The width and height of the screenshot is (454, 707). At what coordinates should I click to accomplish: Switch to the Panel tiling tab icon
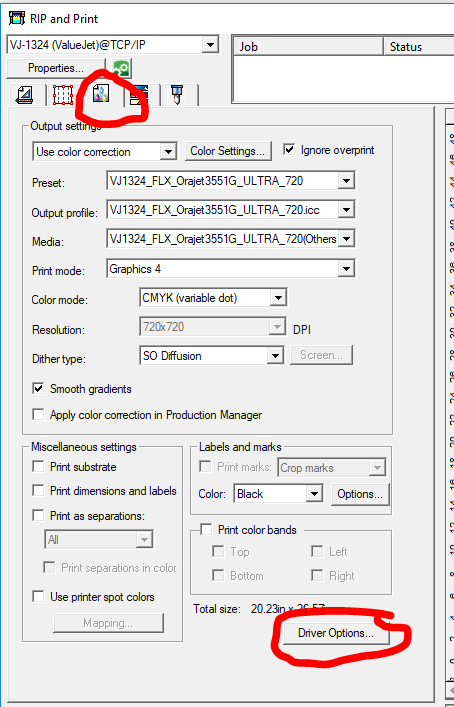pyautogui.click(x=63, y=94)
